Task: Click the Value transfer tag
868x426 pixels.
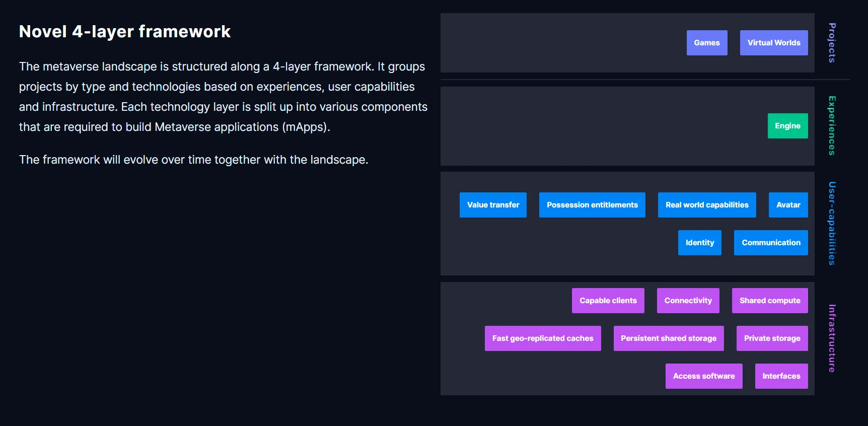Action: [493, 205]
